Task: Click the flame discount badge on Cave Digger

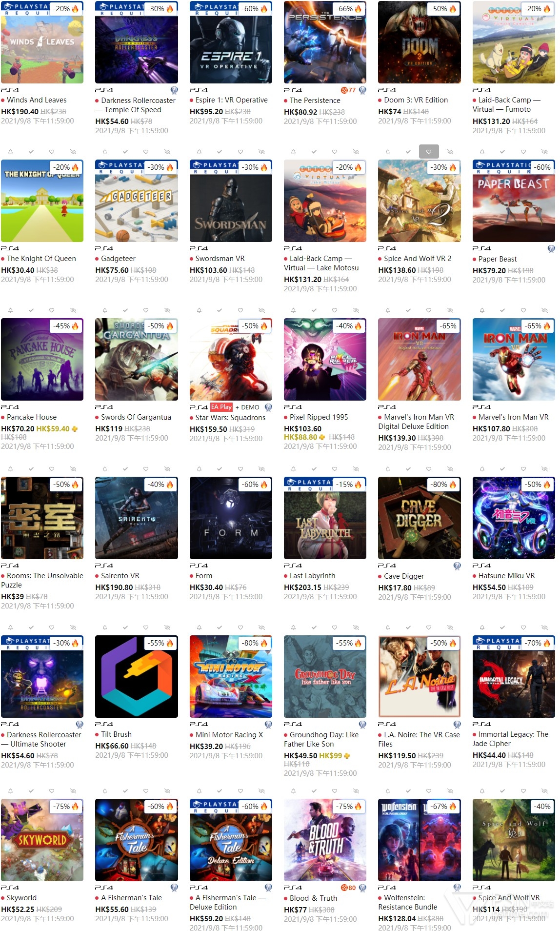Action: pos(443,485)
